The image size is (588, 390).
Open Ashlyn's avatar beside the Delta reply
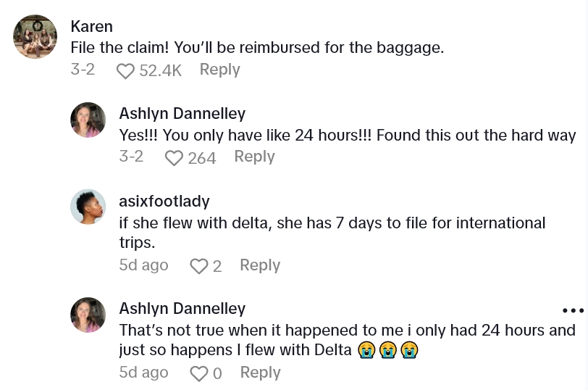pos(88,314)
